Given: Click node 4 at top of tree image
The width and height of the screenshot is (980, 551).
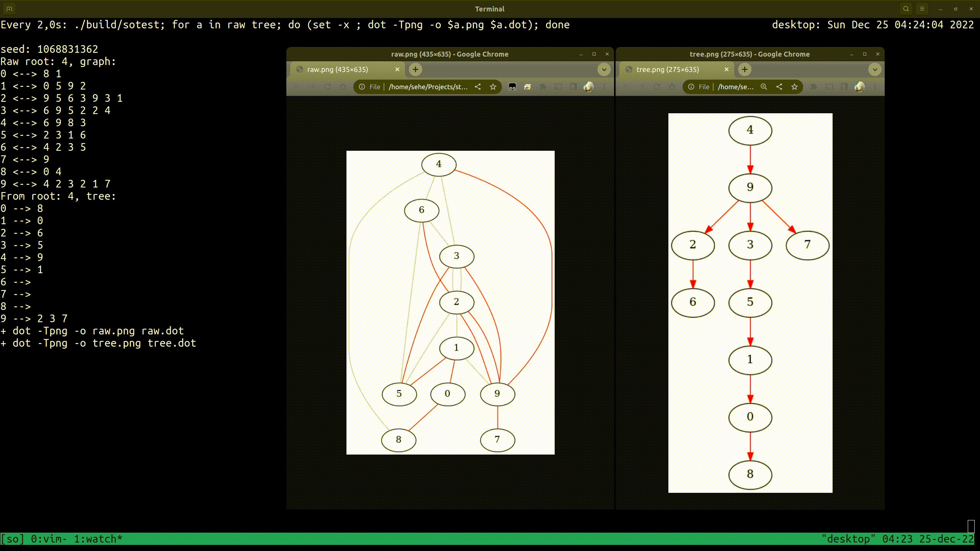Looking at the screenshot, I should 750,130.
